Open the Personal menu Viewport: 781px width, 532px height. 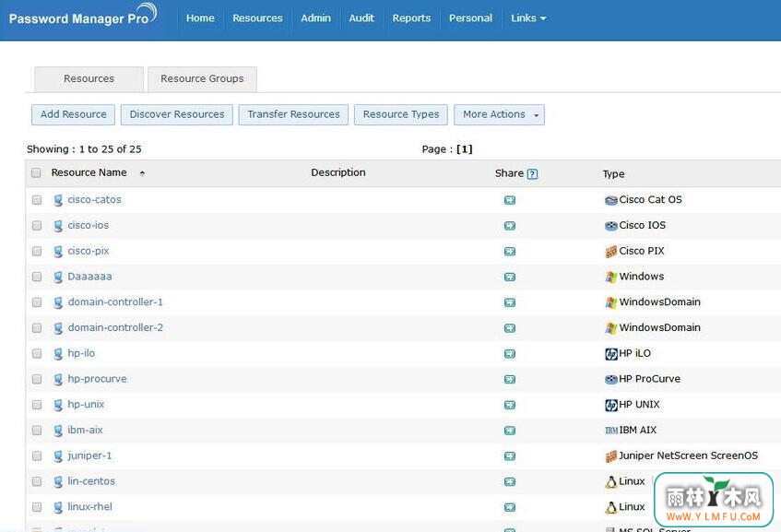470,18
